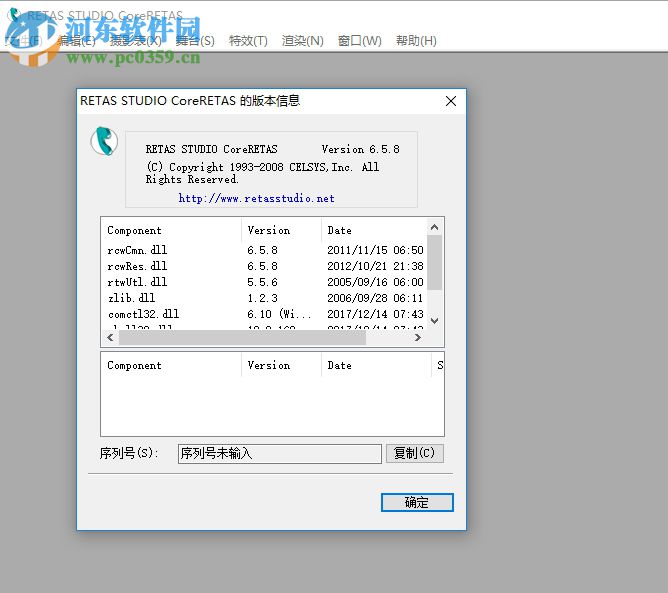Image resolution: width=668 pixels, height=593 pixels.
Task: Click the version 1.2.3 cell
Action: tap(262, 298)
